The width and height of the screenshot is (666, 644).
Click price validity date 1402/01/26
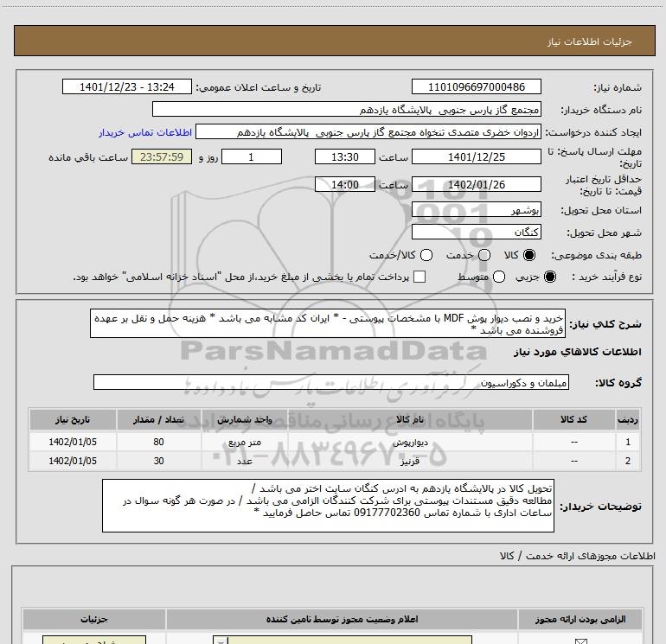click(x=476, y=185)
